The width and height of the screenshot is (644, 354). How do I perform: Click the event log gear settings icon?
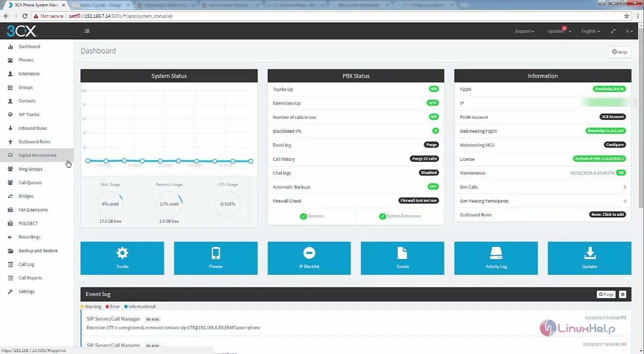point(622,294)
